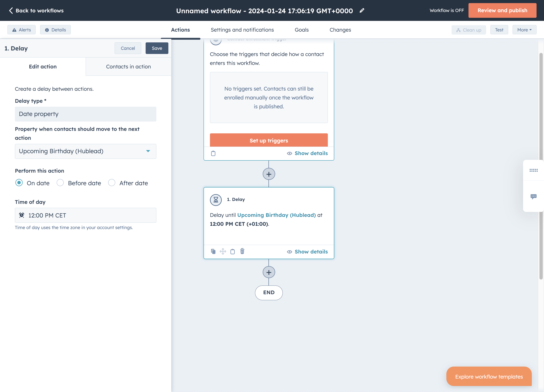This screenshot has width=544, height=392.
Task: Click the END node
Action: [x=269, y=293]
